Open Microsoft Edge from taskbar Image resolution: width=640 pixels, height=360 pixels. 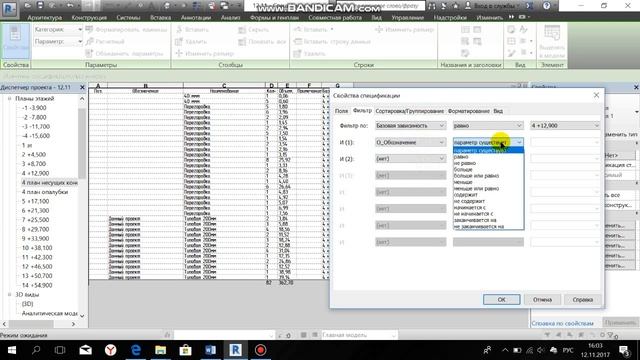[136, 350]
